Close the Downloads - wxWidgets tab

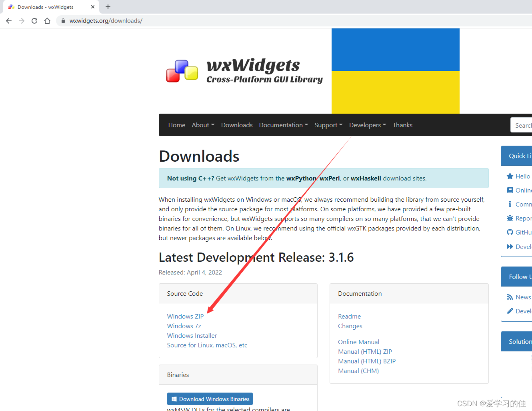pos(93,7)
